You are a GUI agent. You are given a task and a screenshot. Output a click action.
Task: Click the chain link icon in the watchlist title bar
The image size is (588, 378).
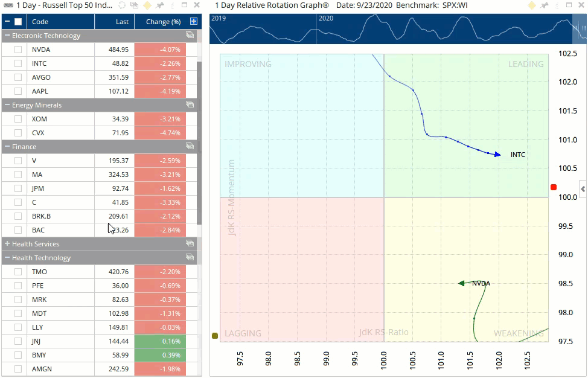pos(8,5)
